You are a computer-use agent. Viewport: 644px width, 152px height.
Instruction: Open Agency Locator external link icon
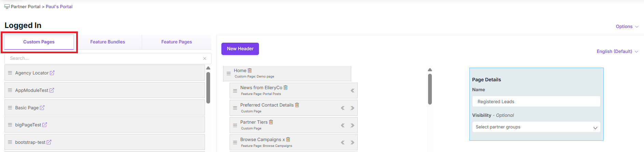tap(52, 73)
